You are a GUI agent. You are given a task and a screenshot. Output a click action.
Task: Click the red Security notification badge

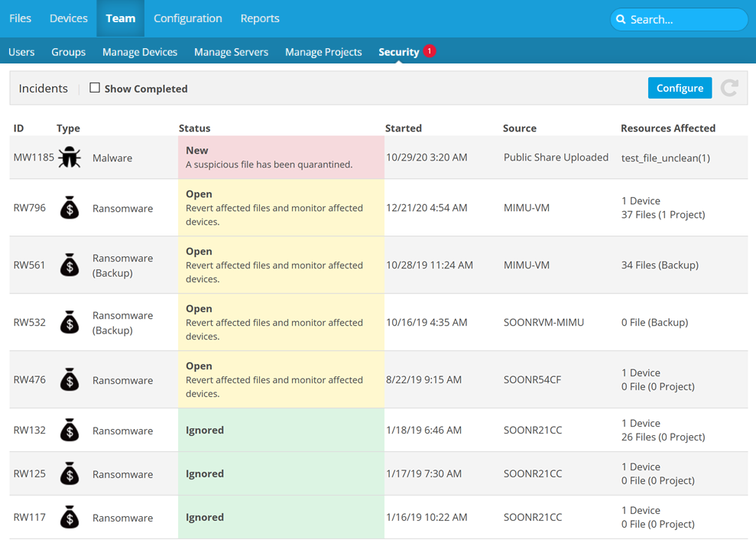click(430, 51)
